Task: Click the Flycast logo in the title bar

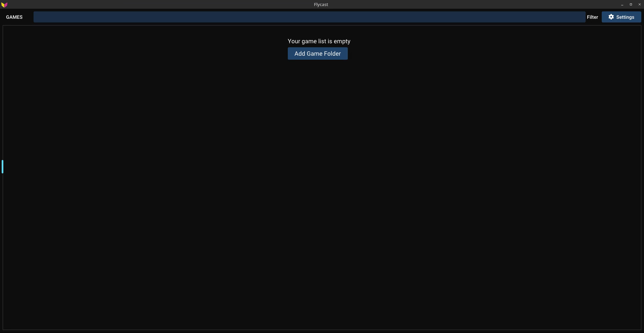Action: coord(4,5)
